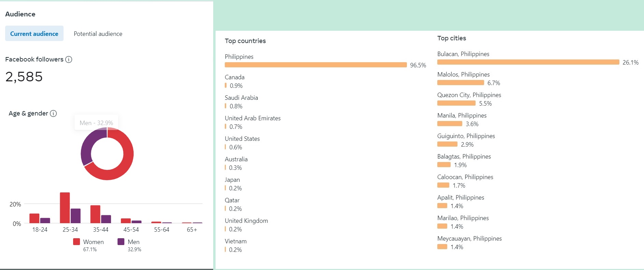Screen dimensions: 644x270
Task: Click the Women 25-34 red bar
Action: click(x=65, y=208)
